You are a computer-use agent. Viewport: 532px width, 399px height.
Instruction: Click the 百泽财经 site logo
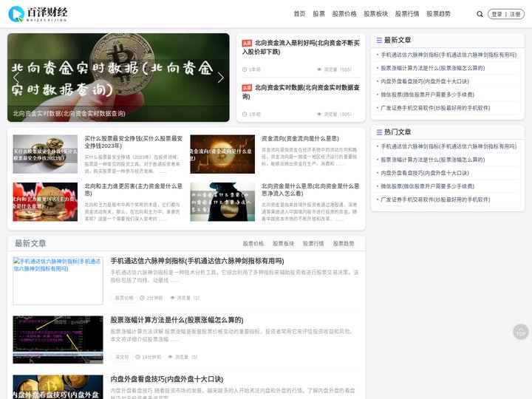(38, 14)
